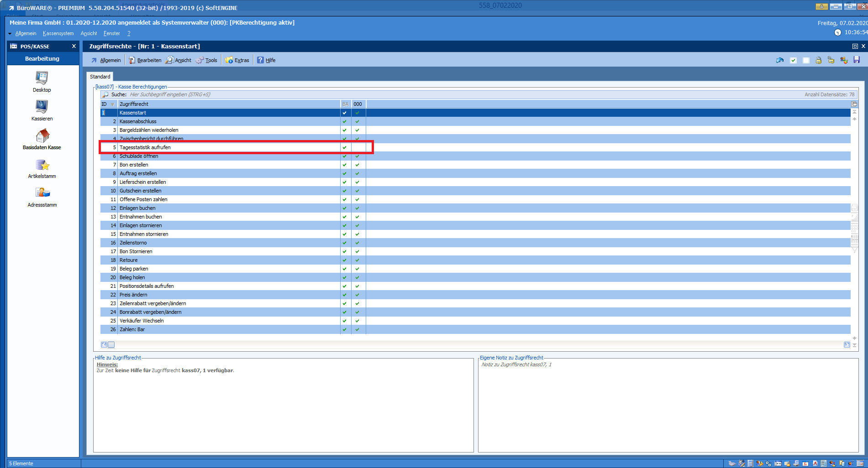Open the Extras toolbar menu

(237, 60)
